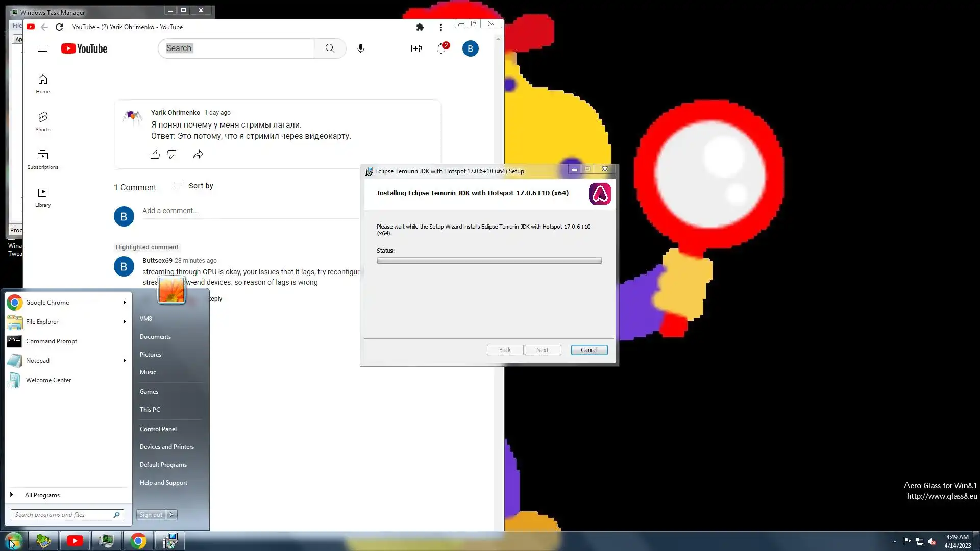980x551 pixels.
Task: Click the YouTube voice search microphone icon
Action: 361,48
